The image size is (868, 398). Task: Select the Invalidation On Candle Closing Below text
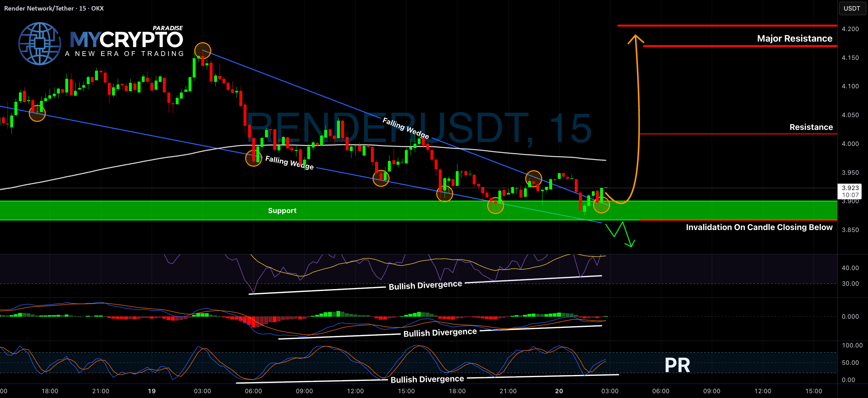tap(759, 227)
